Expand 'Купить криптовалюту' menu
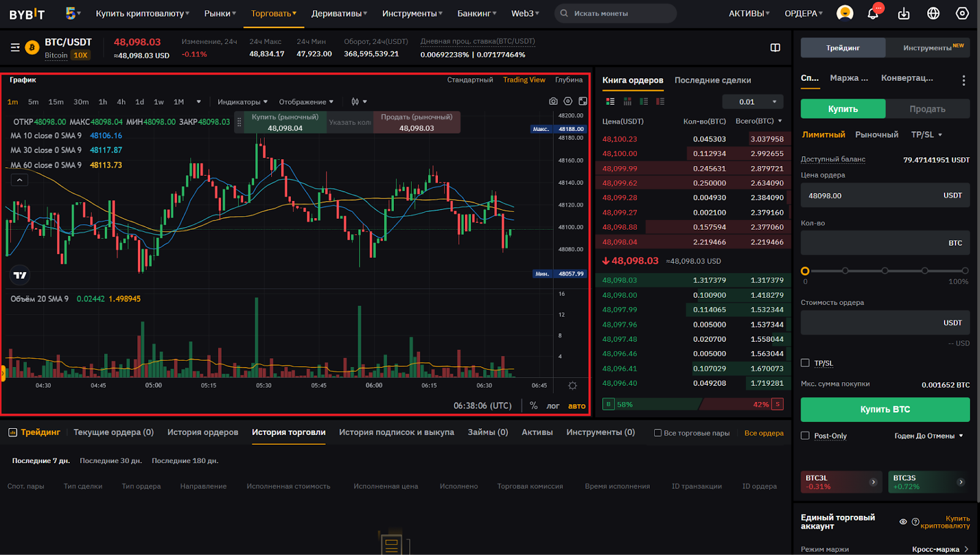 coord(142,13)
